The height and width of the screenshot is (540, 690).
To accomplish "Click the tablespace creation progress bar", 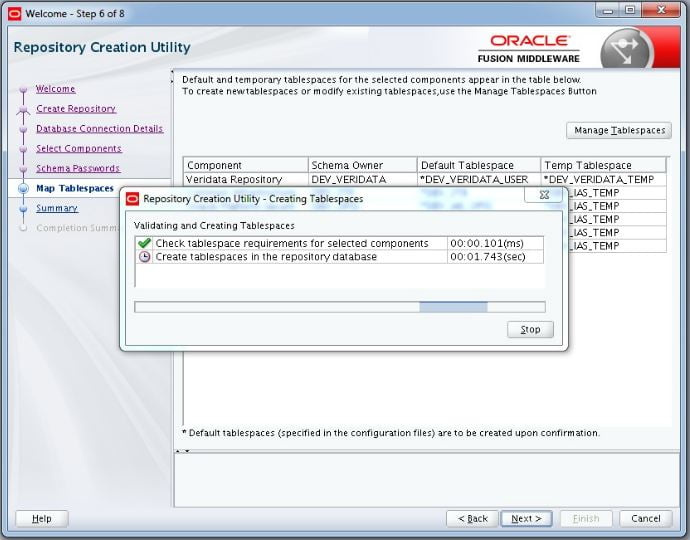I will click(340, 307).
